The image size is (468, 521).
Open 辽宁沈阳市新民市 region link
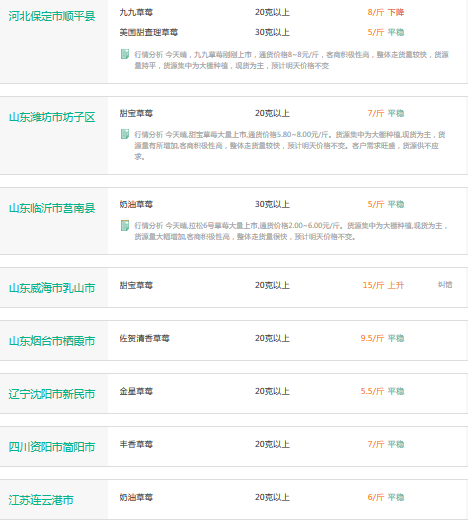(x=52, y=394)
